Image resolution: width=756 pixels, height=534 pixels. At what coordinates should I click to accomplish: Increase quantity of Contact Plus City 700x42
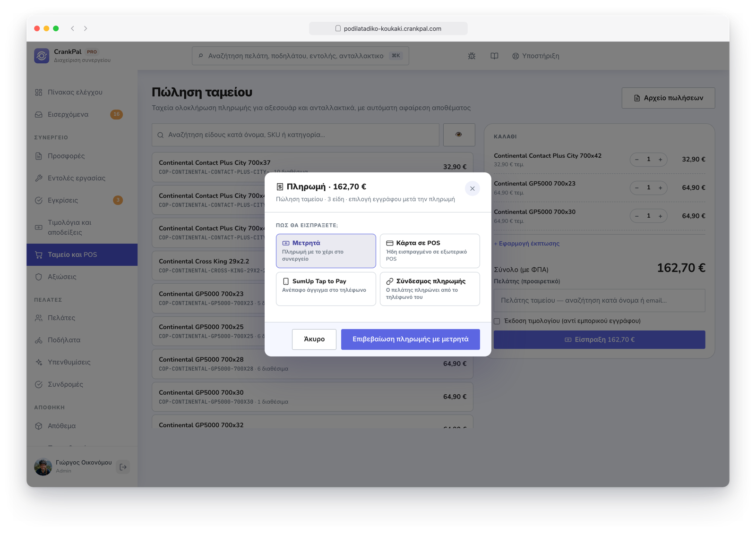pos(661,160)
